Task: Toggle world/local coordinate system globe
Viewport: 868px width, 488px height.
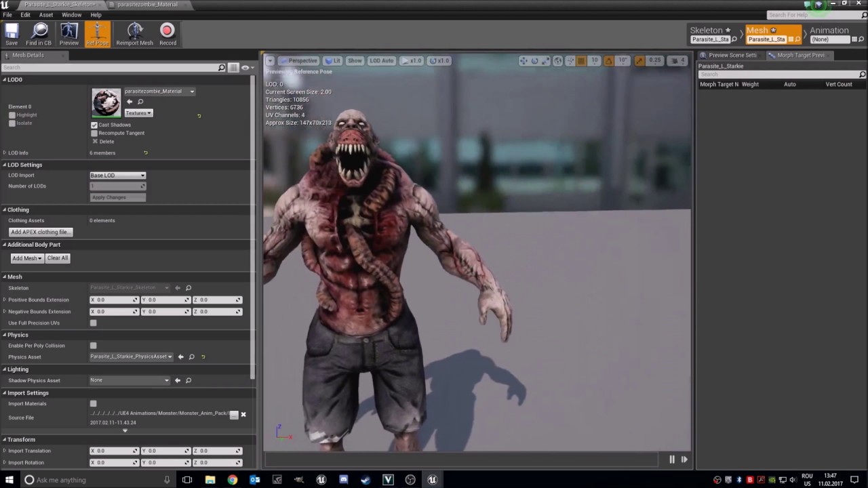Action: tap(558, 61)
